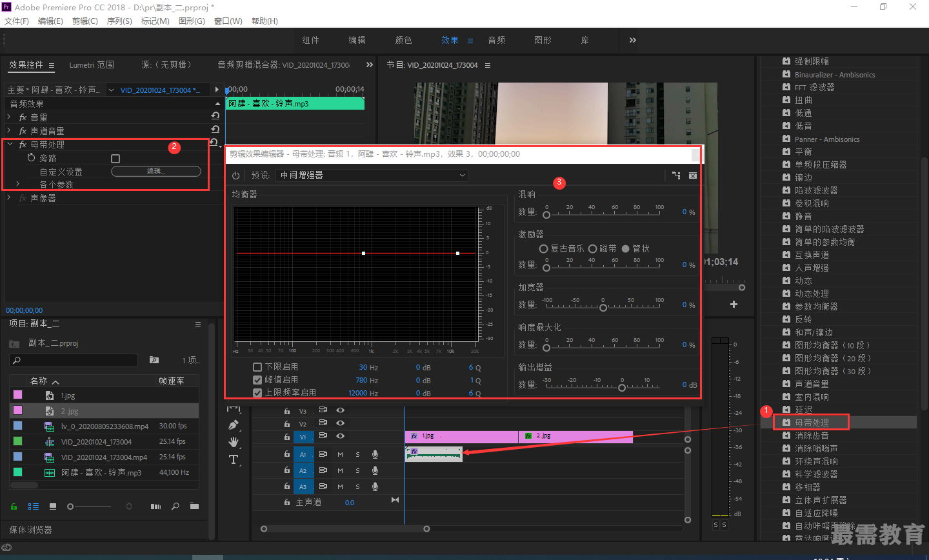Show more workspaces overflow arrows
Viewport: 929px width, 560px height.
pyautogui.click(x=632, y=40)
